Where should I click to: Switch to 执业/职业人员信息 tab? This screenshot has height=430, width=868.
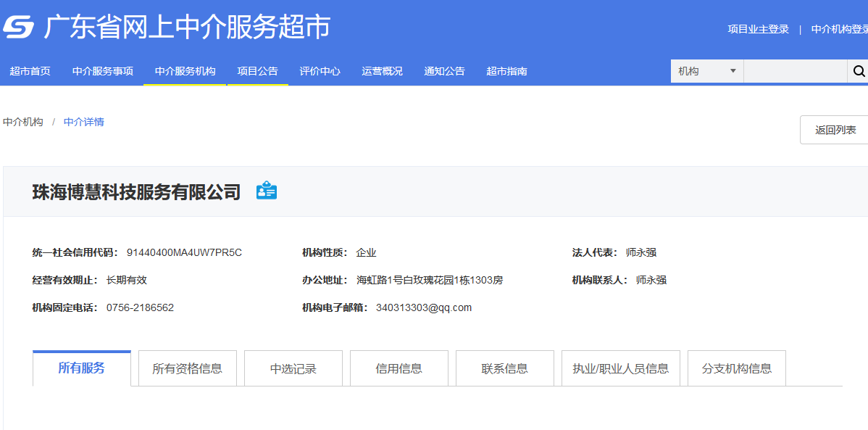(x=620, y=368)
